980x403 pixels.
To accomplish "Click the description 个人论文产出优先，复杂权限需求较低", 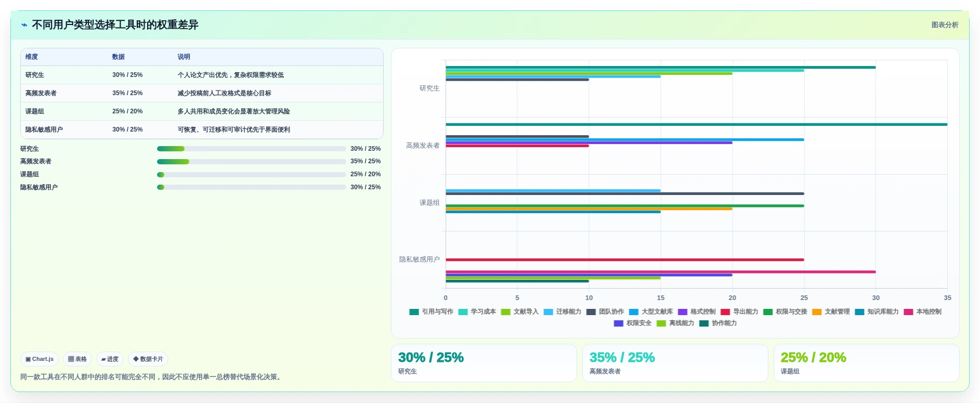I will (231, 75).
